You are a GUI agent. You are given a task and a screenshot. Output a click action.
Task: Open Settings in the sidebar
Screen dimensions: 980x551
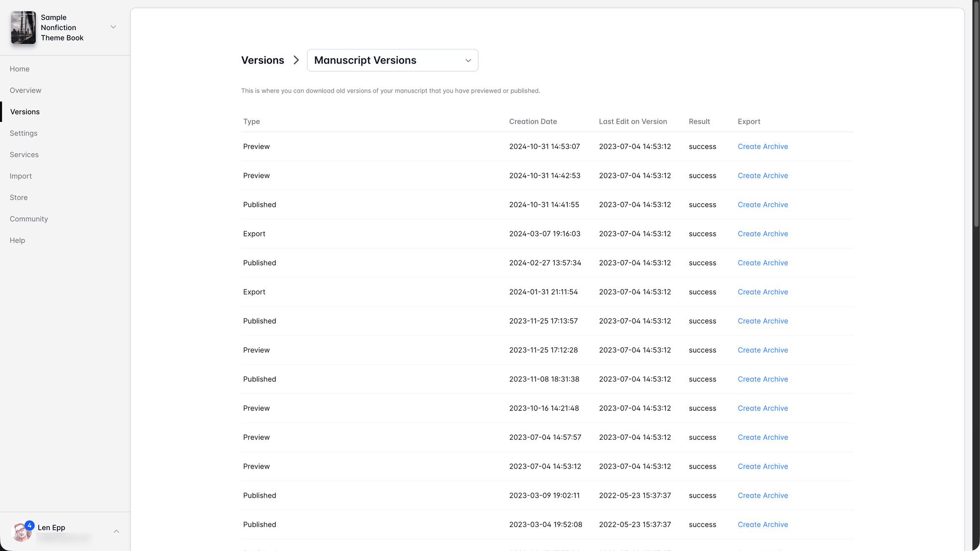click(24, 133)
